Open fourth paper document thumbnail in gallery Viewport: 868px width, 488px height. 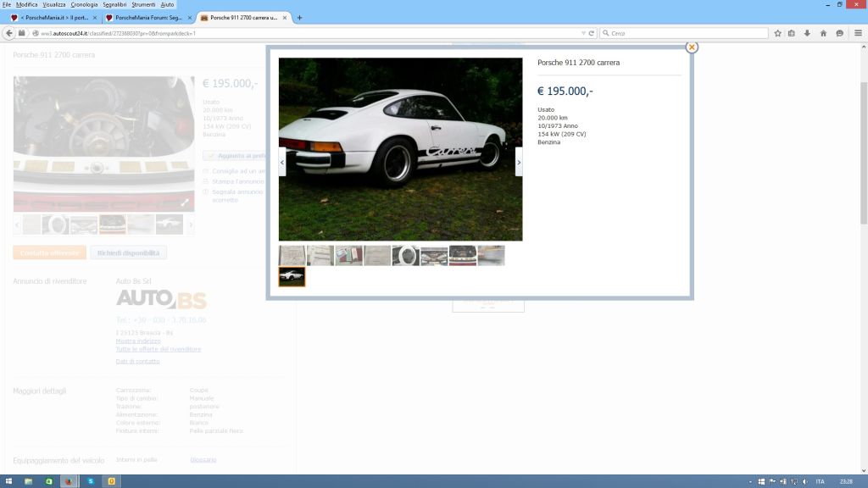coord(377,256)
